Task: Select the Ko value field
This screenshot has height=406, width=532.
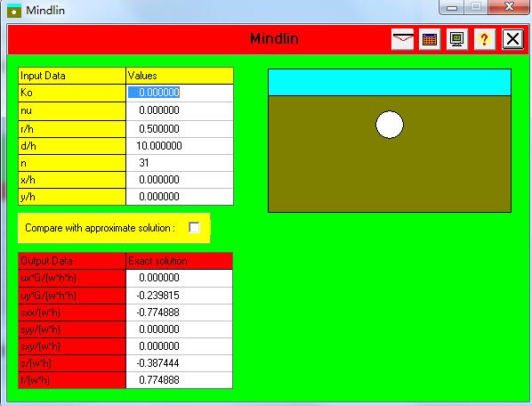Action: (x=180, y=93)
